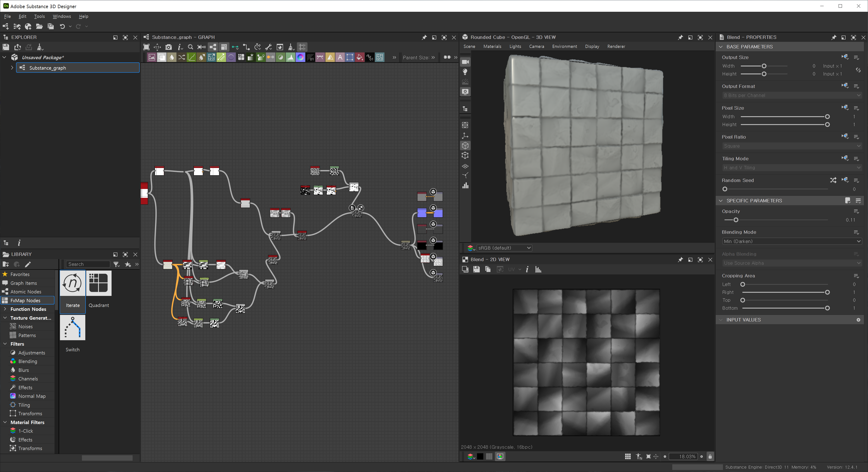
Task: Adjust the Opacity slider handle
Action: (736, 220)
